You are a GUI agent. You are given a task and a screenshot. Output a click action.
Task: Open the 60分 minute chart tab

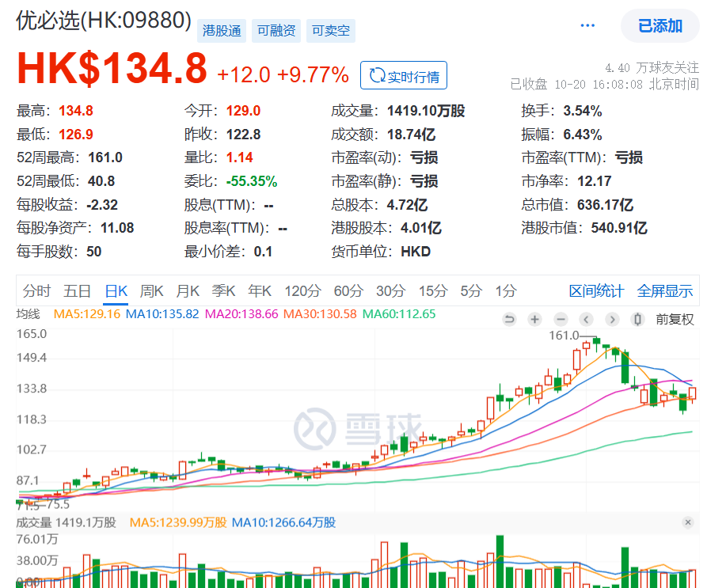point(348,291)
